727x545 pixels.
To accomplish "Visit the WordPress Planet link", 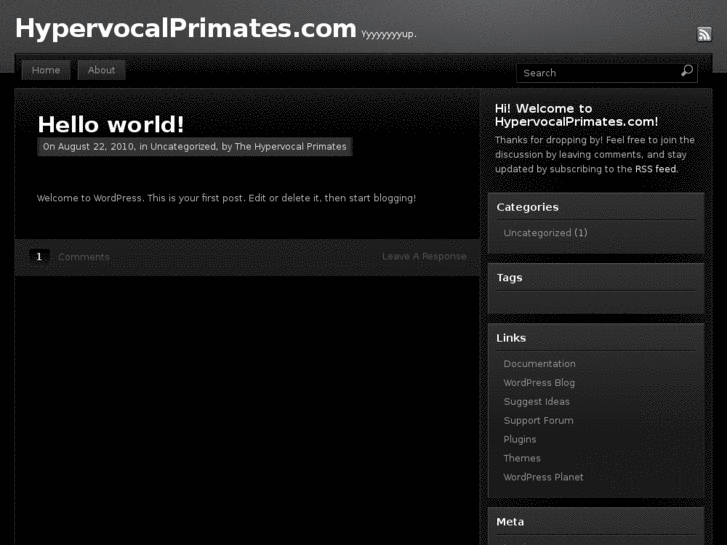I will (543, 477).
